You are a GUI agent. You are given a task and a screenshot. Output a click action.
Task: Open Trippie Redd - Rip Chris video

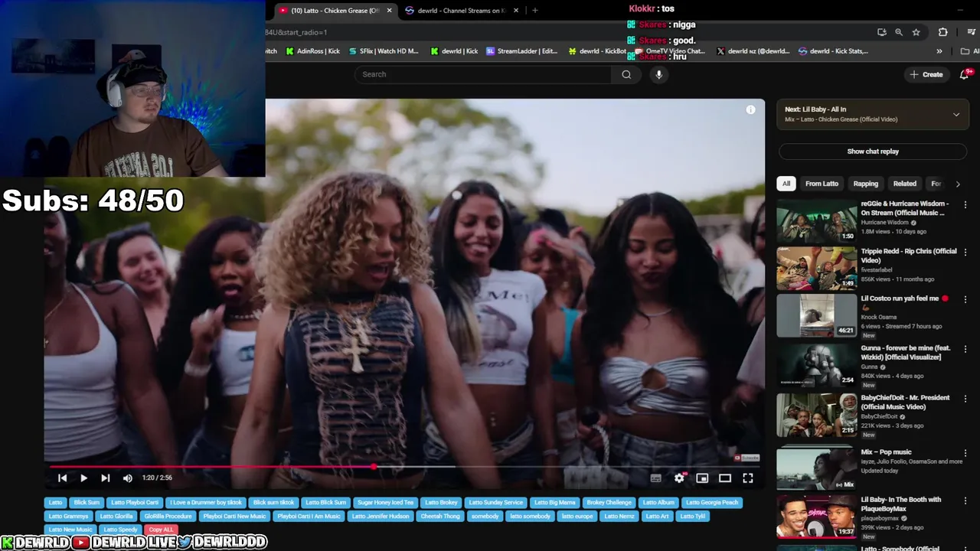click(909, 256)
